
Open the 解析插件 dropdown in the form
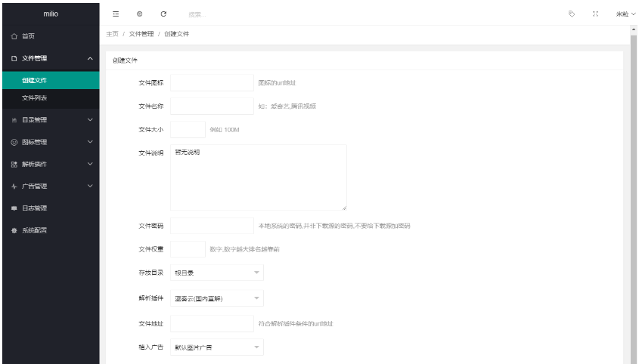coord(217,298)
